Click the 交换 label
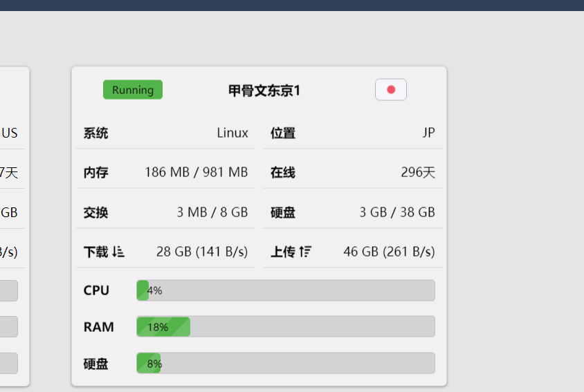The image size is (584, 392). tap(95, 212)
